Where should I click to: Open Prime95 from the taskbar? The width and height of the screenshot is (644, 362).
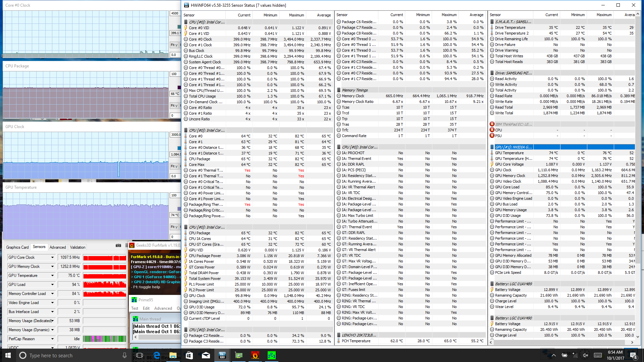271,355
